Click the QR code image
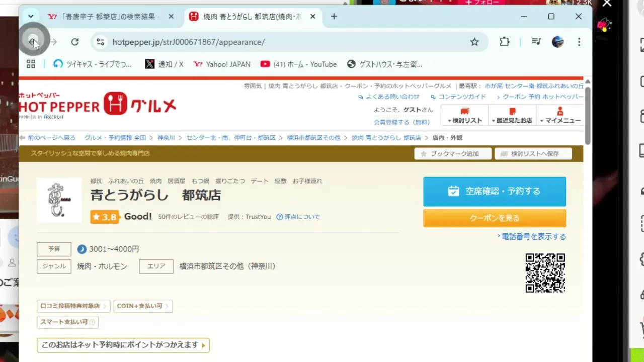Image resolution: width=644 pixels, height=362 pixels. pyautogui.click(x=545, y=273)
